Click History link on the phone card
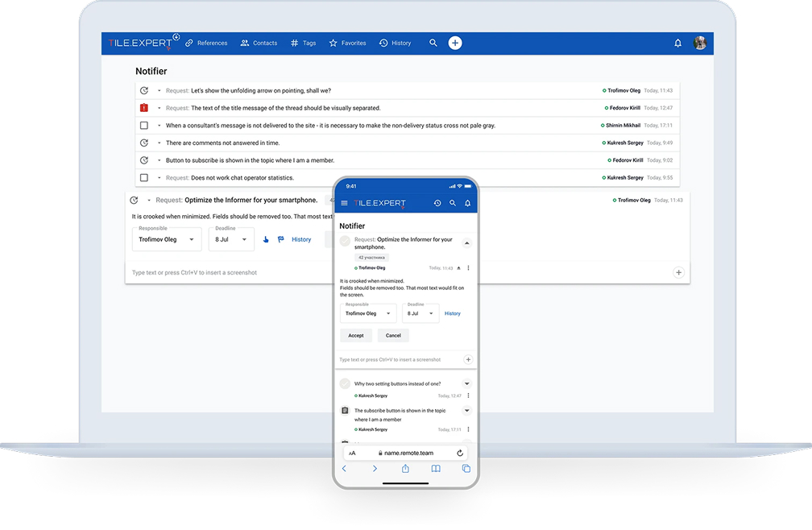The width and height of the screenshot is (812, 530). click(x=452, y=313)
